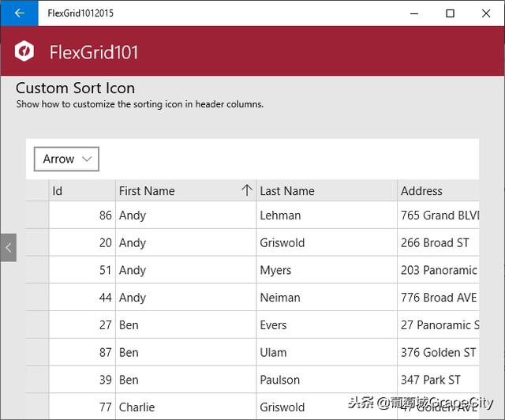Screen dimensions: 505x420
Task: Select the Id cell 27
Action: (x=82, y=324)
